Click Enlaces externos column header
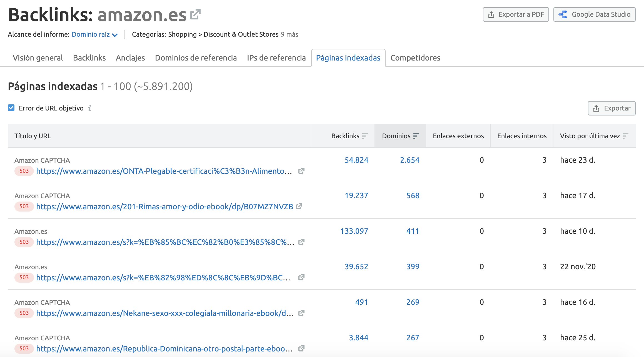This screenshot has width=644, height=357. point(458,136)
